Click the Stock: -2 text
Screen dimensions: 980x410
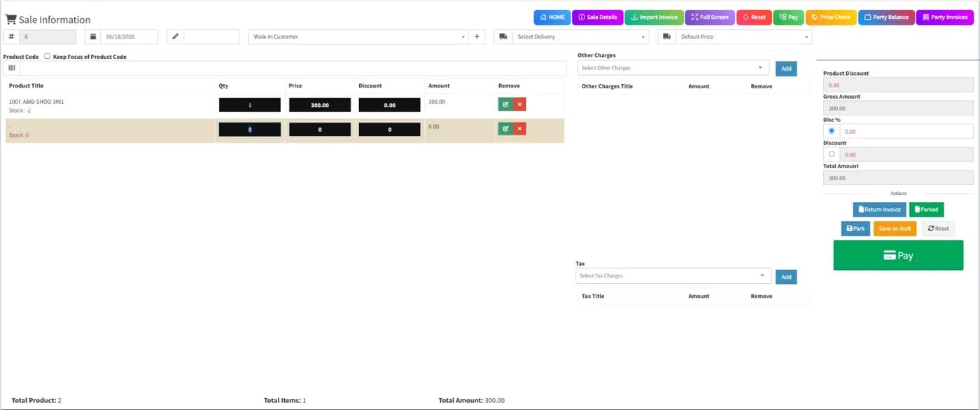pyautogui.click(x=20, y=110)
